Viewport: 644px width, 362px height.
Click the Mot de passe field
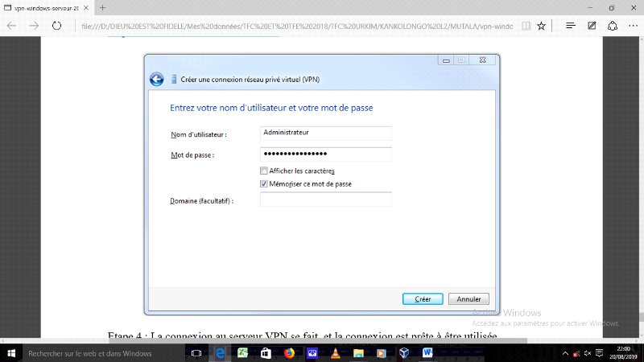326,154
